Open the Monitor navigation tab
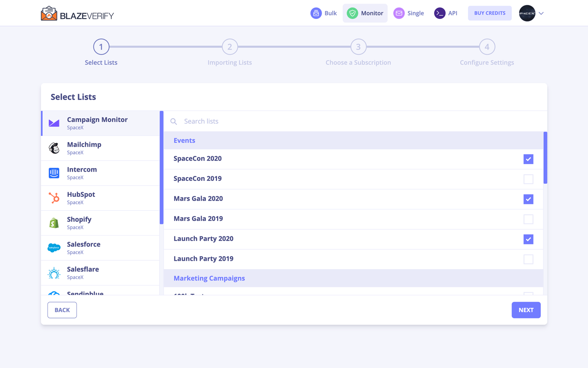This screenshot has width=588, height=368. click(365, 13)
